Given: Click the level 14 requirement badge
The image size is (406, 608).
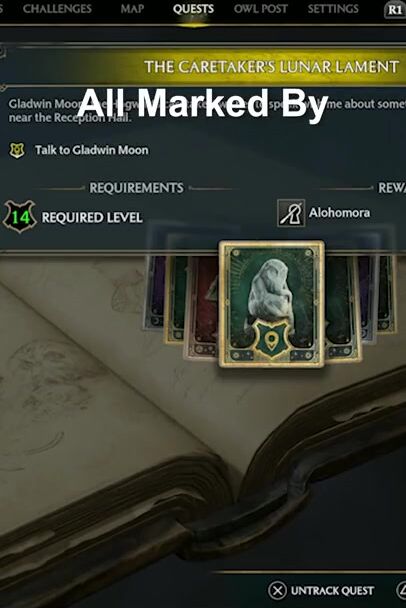Looking at the screenshot, I should 19,216.
